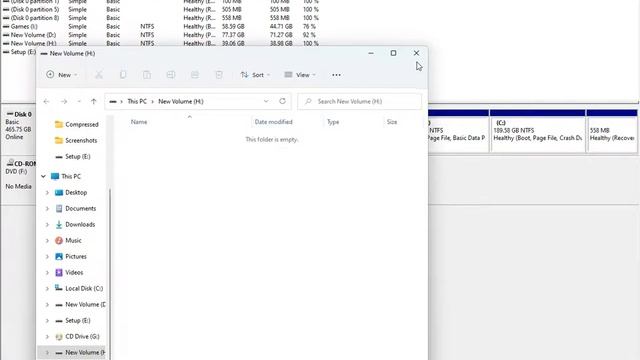Select Desktop in navigation pane
Viewport: 640px width, 360px height.
click(x=71, y=192)
